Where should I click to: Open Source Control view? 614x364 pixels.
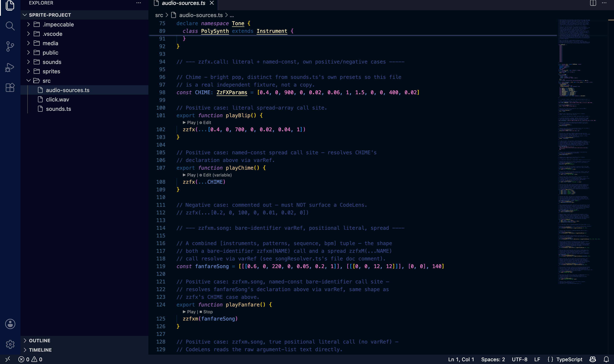tap(10, 46)
